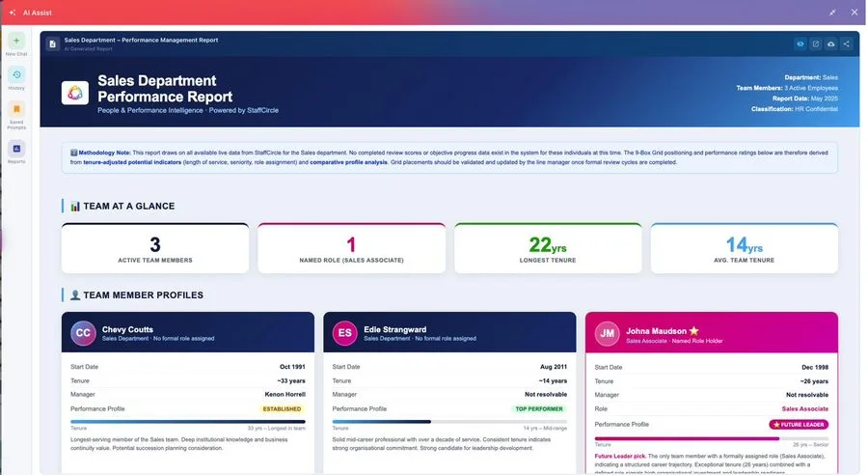Toggle the eye preview icon in report header

[800, 43]
